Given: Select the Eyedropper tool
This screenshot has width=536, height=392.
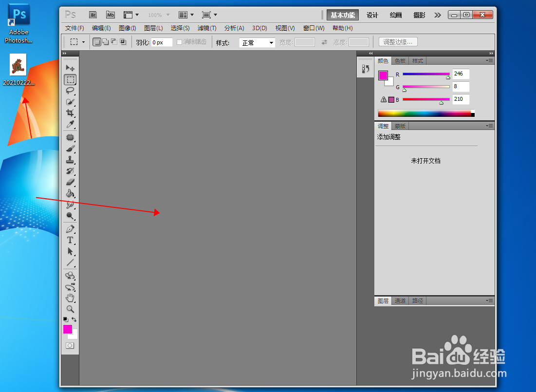Looking at the screenshot, I should [70, 125].
